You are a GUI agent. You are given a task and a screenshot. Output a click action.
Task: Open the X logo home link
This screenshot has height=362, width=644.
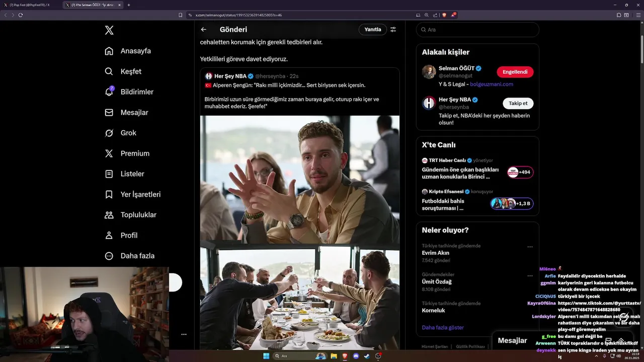click(109, 30)
